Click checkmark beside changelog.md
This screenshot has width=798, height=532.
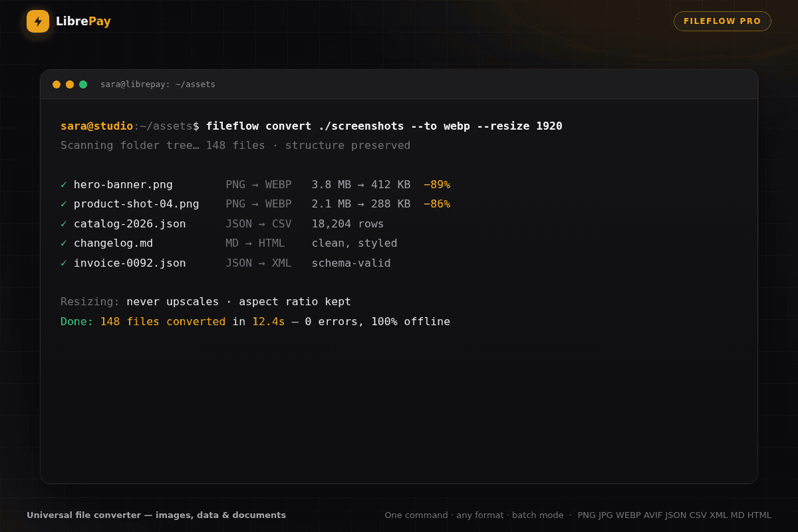pos(64,243)
